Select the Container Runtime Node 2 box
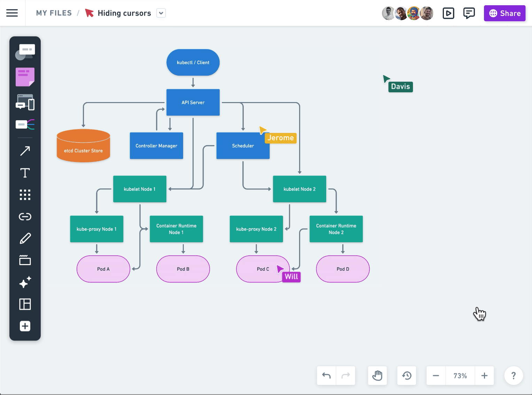532x395 pixels. point(336,229)
